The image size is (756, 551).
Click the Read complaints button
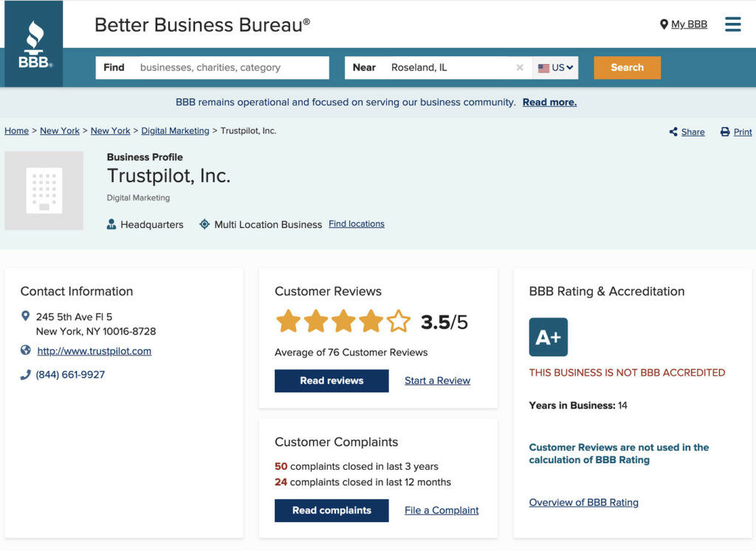pyautogui.click(x=331, y=510)
